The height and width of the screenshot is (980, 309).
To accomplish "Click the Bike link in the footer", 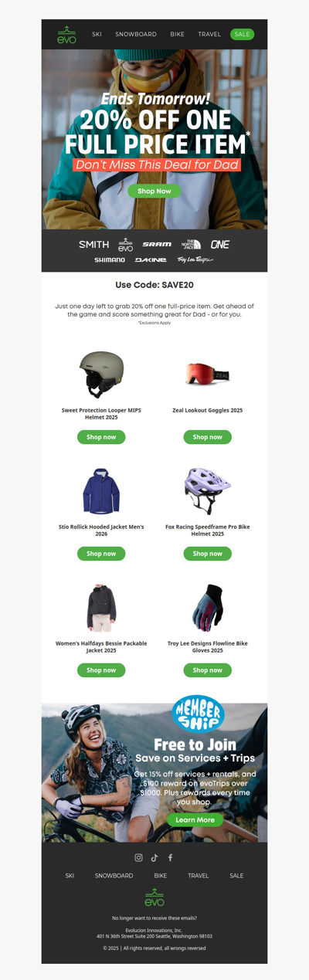I will (160, 876).
